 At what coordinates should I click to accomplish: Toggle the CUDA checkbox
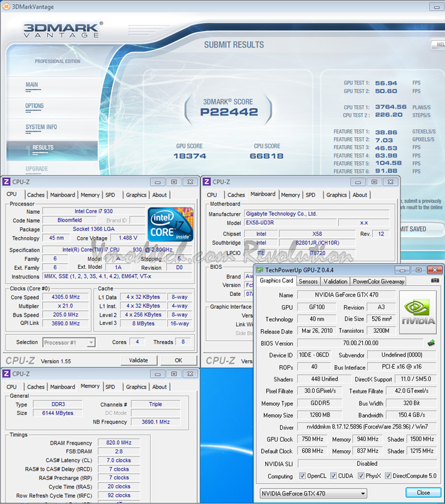[x=333, y=476]
